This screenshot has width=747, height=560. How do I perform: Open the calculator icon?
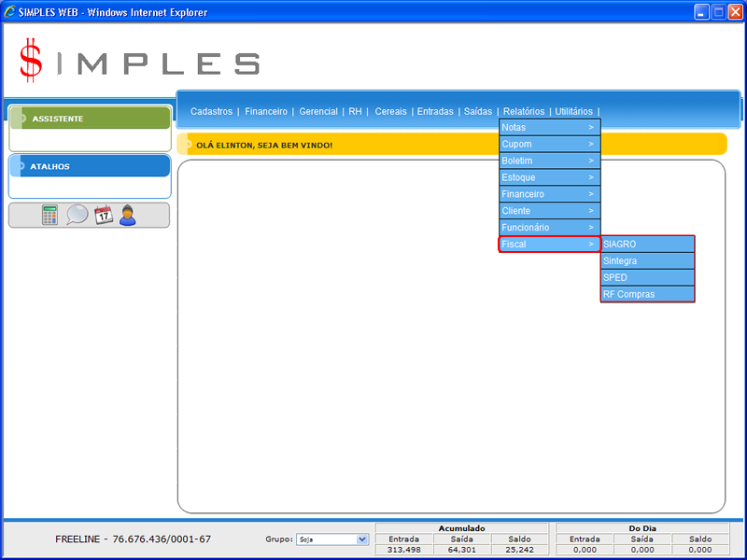[x=49, y=215]
